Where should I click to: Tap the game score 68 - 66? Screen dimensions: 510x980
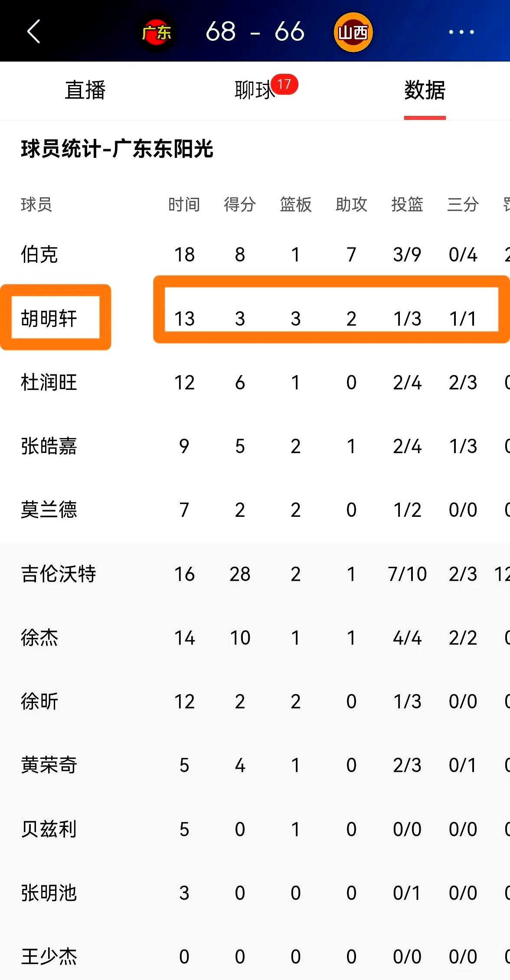[255, 32]
